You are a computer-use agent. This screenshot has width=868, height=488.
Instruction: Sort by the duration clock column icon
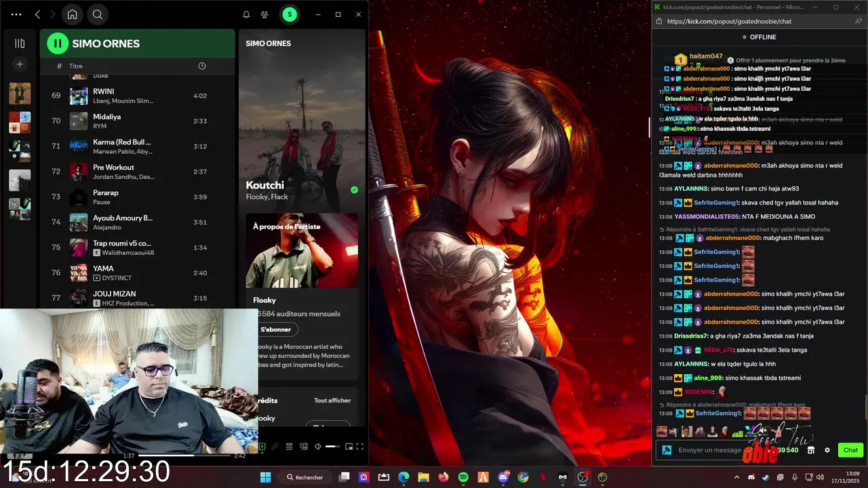click(201, 66)
